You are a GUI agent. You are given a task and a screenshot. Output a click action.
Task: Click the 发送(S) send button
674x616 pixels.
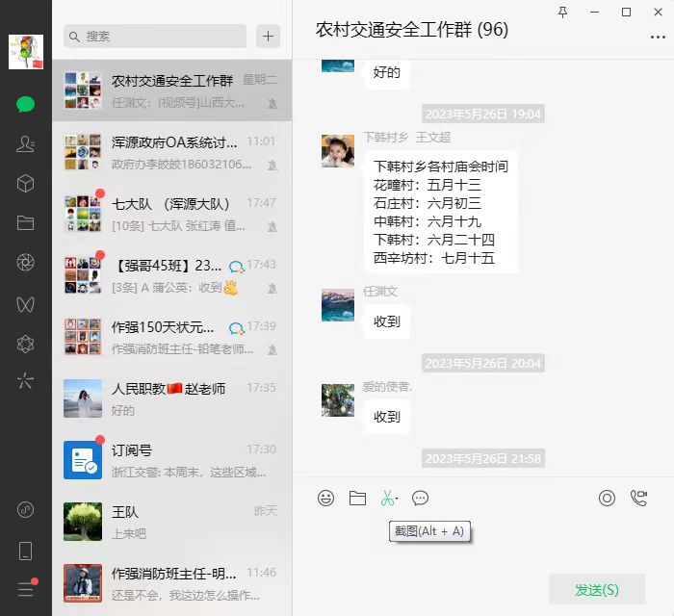pos(596,589)
